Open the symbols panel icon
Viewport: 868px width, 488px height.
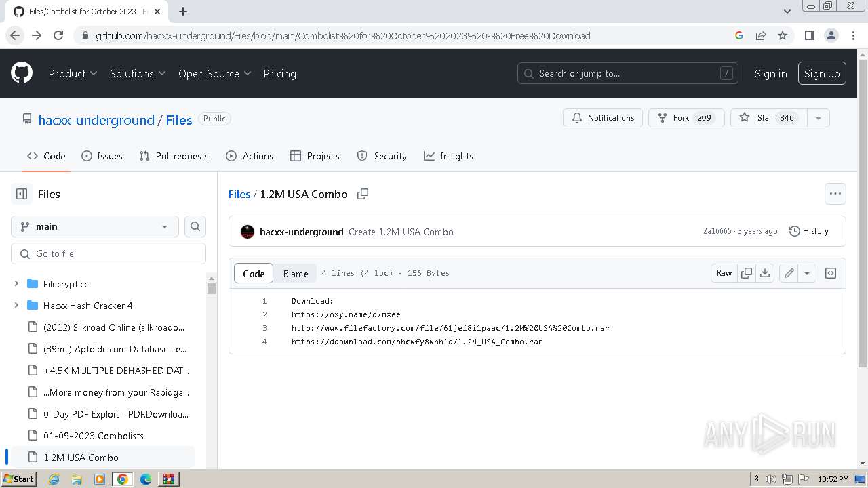click(831, 273)
